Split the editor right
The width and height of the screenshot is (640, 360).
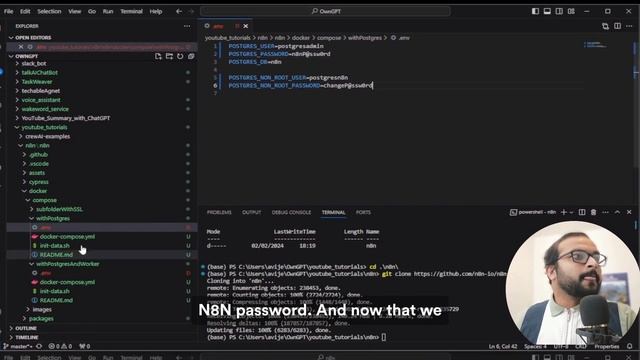[x=618, y=26]
